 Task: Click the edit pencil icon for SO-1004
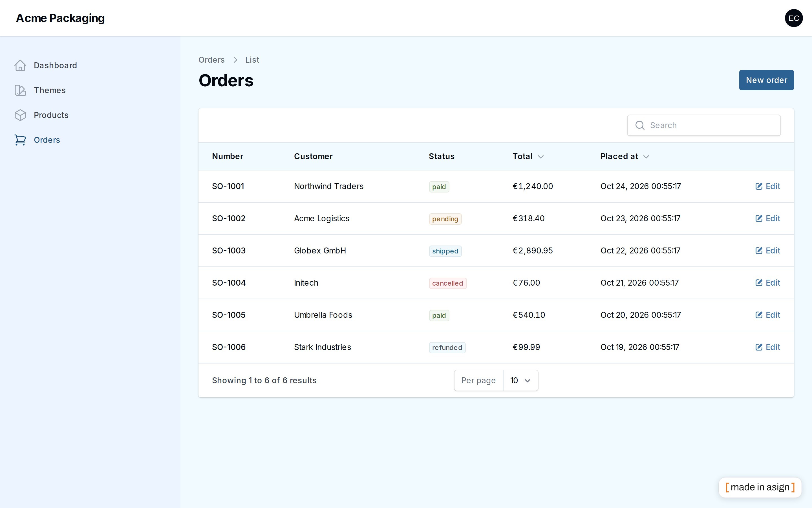click(759, 283)
